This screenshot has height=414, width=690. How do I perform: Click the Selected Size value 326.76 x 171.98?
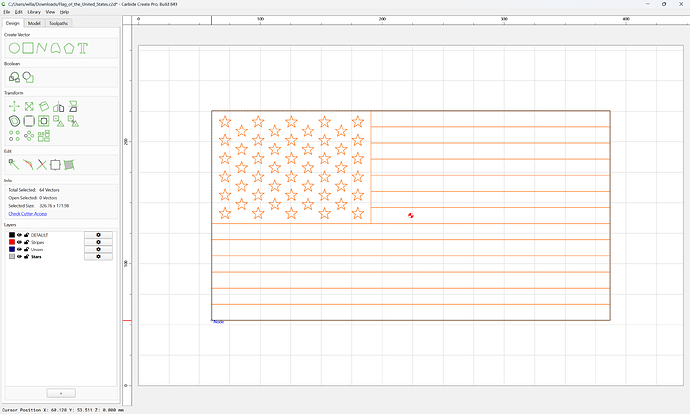pos(54,206)
